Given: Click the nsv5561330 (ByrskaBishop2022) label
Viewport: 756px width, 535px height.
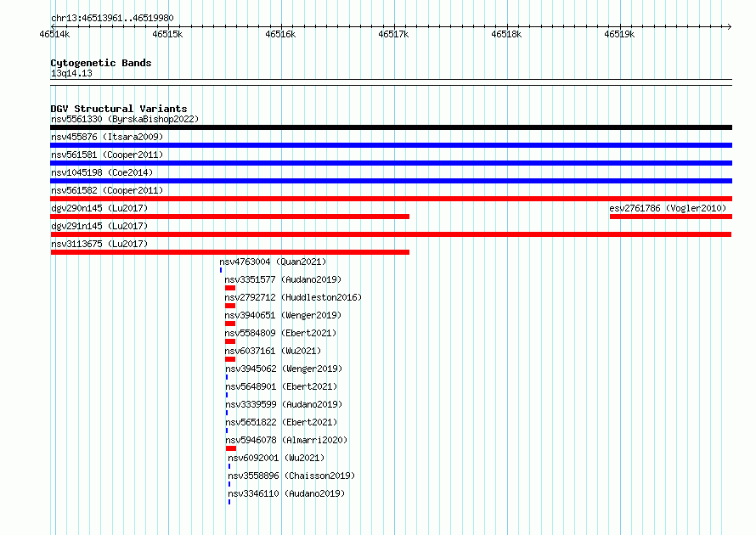Looking at the screenshot, I should click(125, 119).
